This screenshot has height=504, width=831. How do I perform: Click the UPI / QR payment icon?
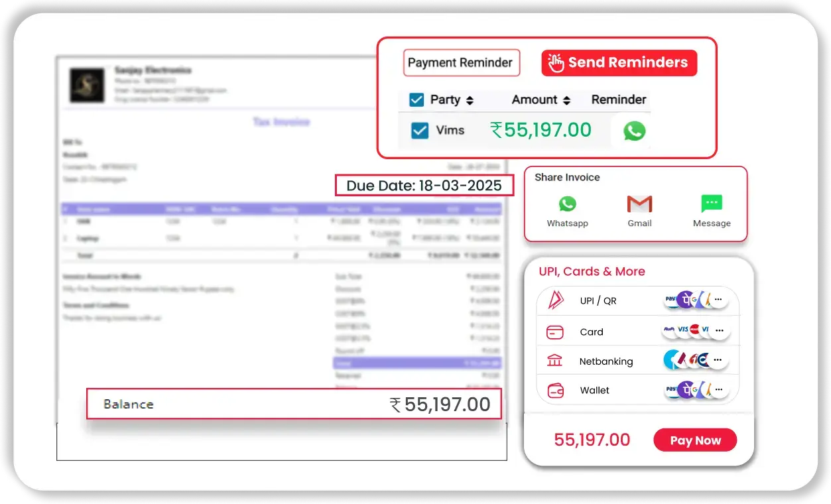(x=555, y=300)
